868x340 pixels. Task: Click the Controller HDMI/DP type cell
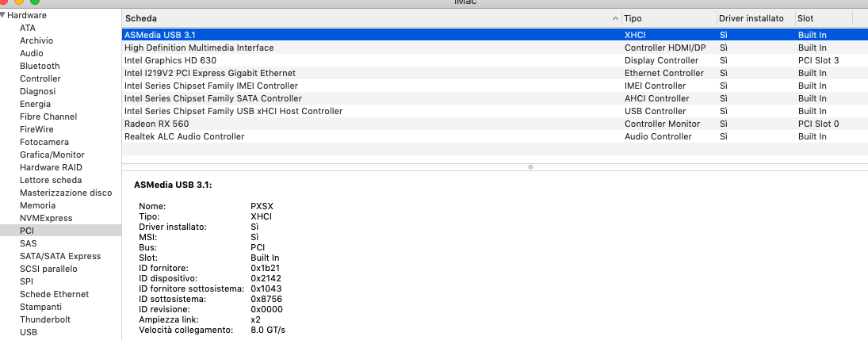coord(665,48)
